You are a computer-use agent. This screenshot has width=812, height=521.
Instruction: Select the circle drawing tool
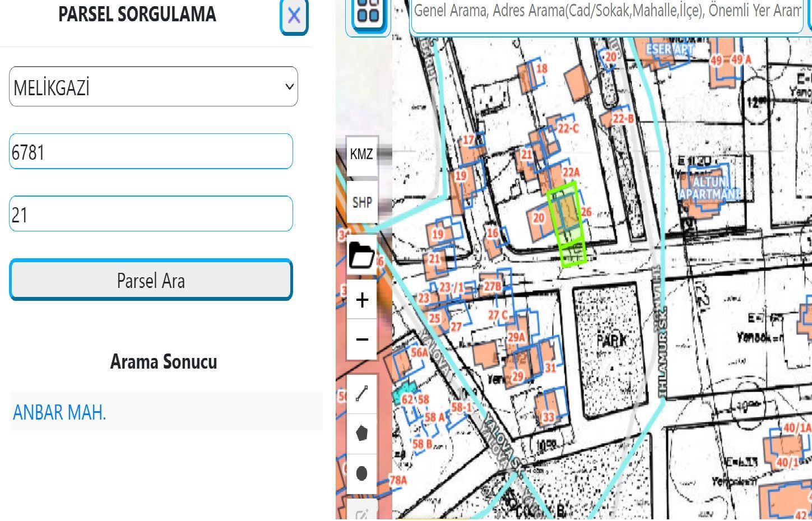pos(361,473)
